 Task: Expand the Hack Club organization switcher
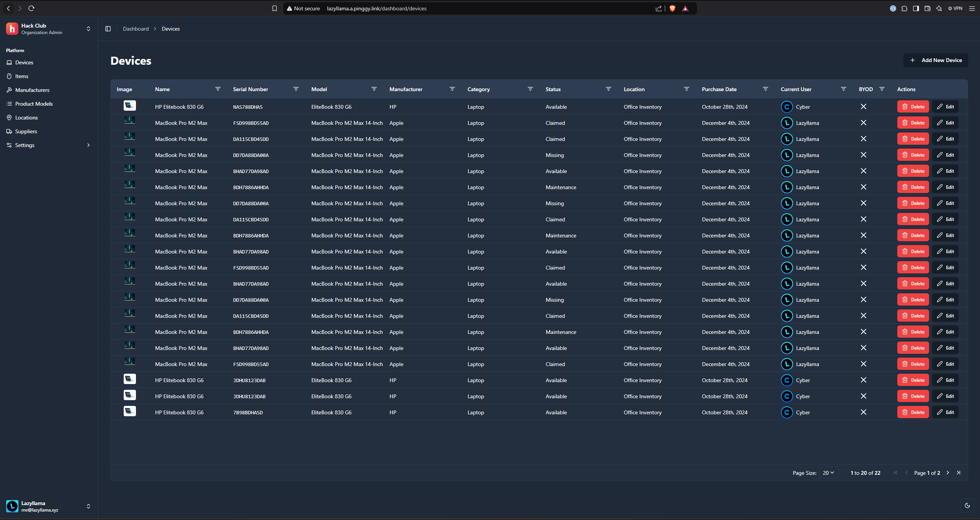[88, 29]
